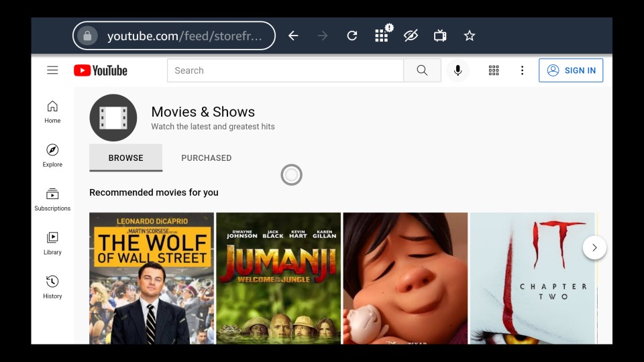Open the three-dot settings menu

[523, 70]
